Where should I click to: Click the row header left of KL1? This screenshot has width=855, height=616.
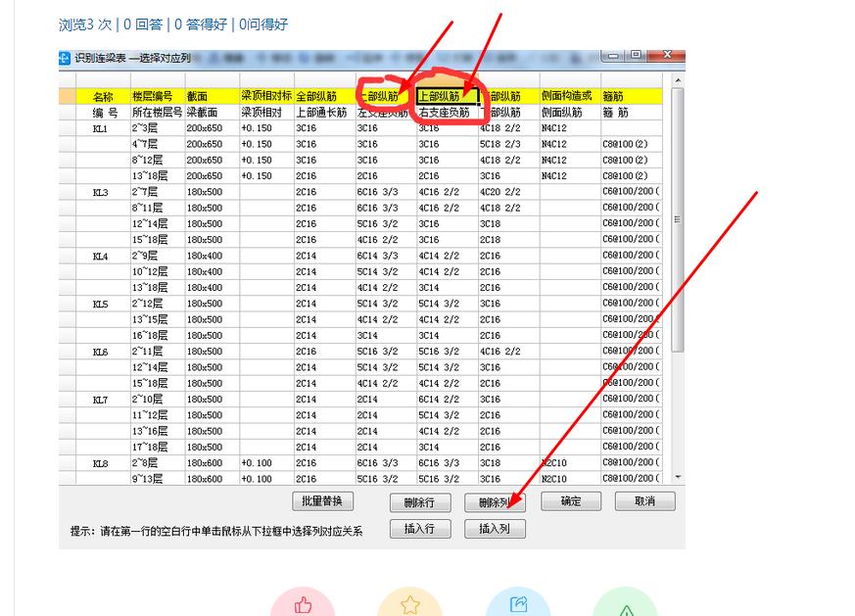point(67,128)
